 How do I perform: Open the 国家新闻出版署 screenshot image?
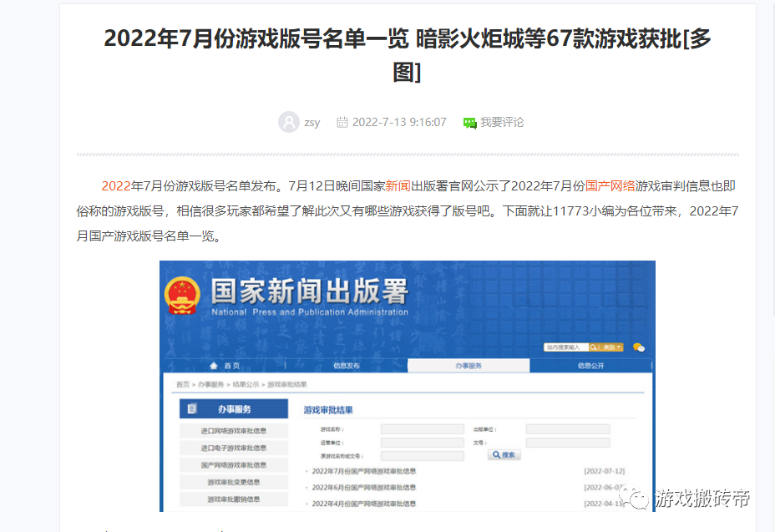(408, 386)
